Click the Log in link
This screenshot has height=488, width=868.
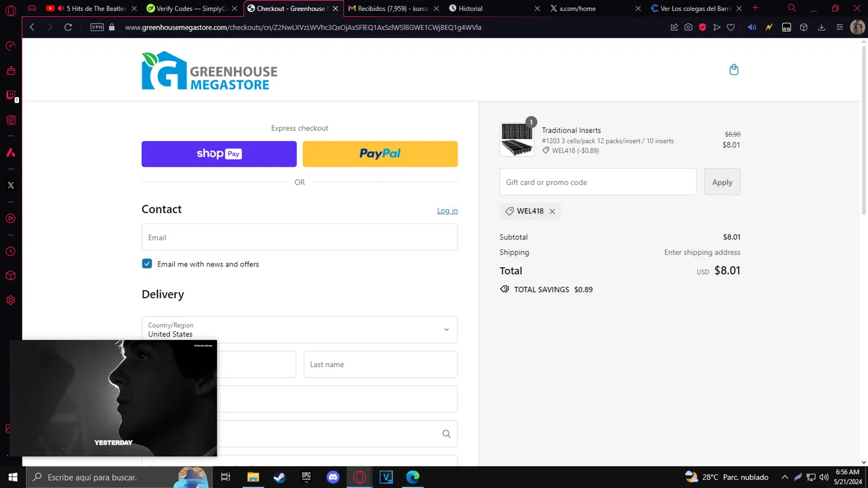click(447, 210)
